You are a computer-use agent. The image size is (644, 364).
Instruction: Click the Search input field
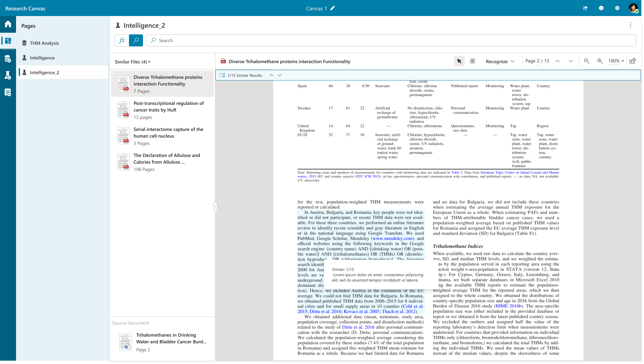(x=391, y=40)
